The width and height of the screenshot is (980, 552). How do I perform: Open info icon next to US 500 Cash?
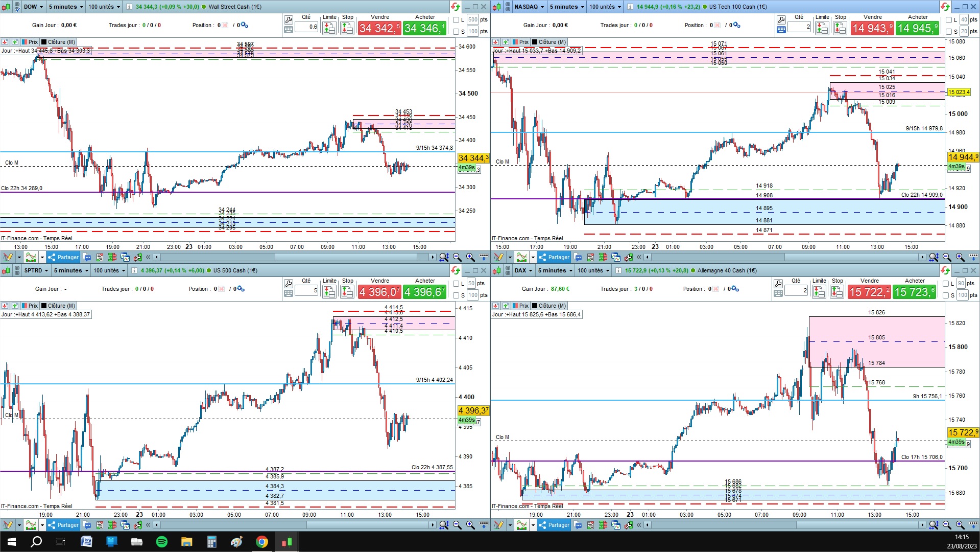(134, 270)
